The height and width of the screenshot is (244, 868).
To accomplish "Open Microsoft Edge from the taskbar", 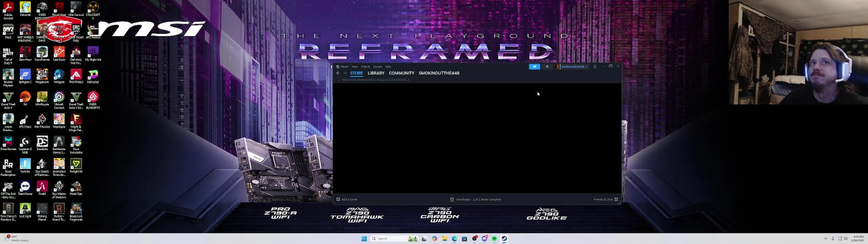I will [454, 239].
